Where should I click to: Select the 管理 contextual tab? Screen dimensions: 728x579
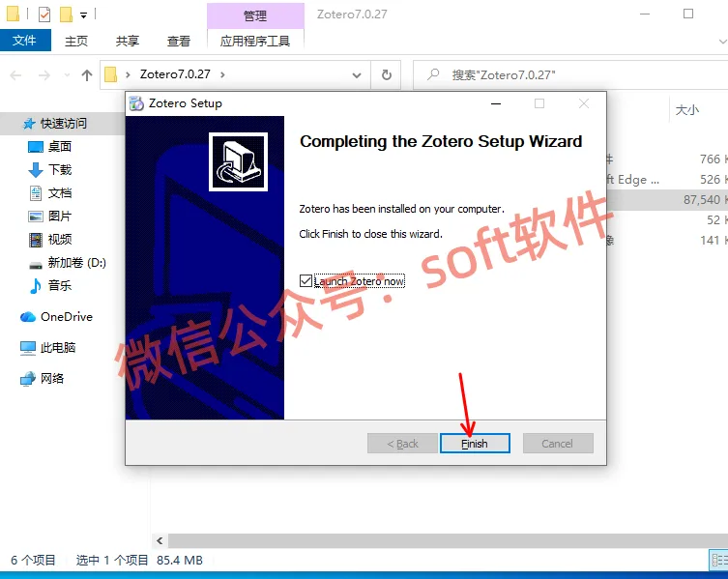[x=255, y=15]
